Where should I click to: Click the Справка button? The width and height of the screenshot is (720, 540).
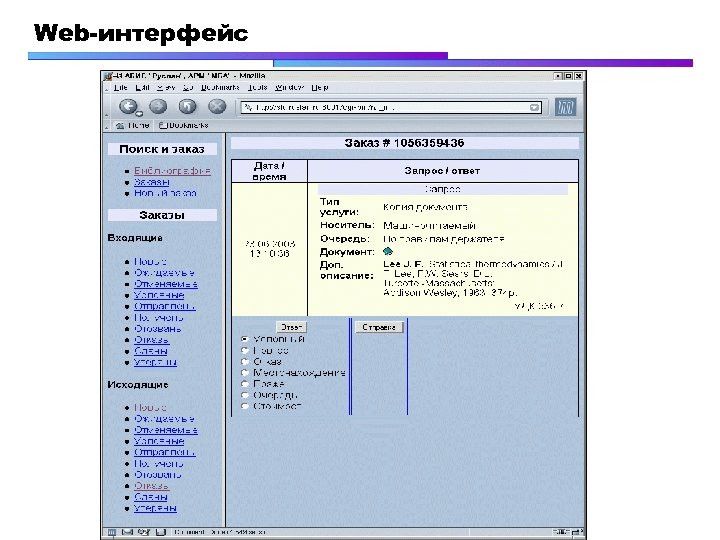point(379,327)
